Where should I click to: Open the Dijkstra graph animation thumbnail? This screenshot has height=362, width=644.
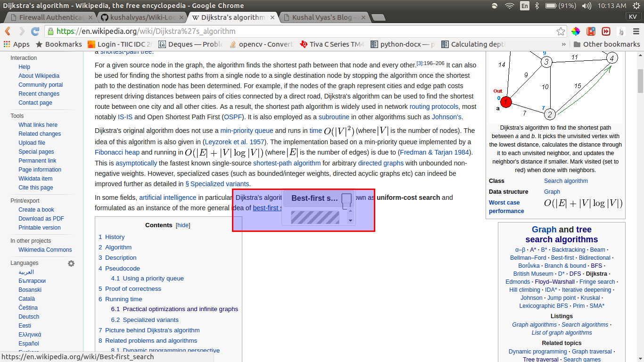(x=556, y=88)
